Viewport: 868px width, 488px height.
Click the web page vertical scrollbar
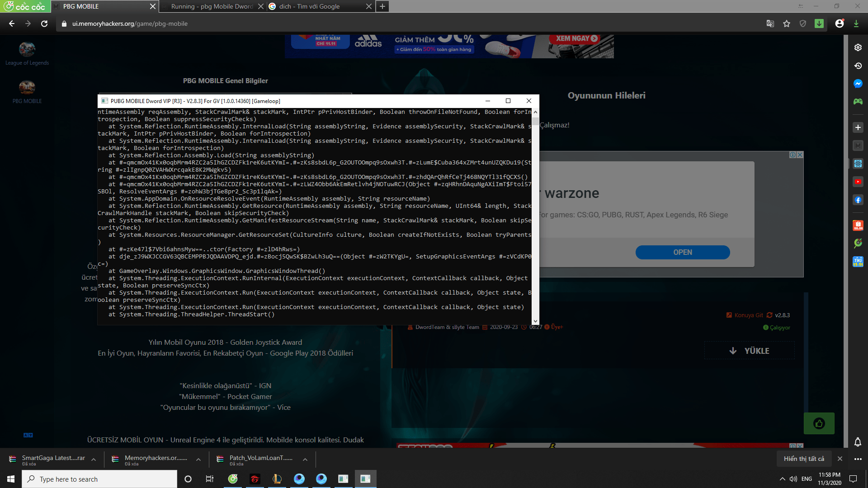846,241
